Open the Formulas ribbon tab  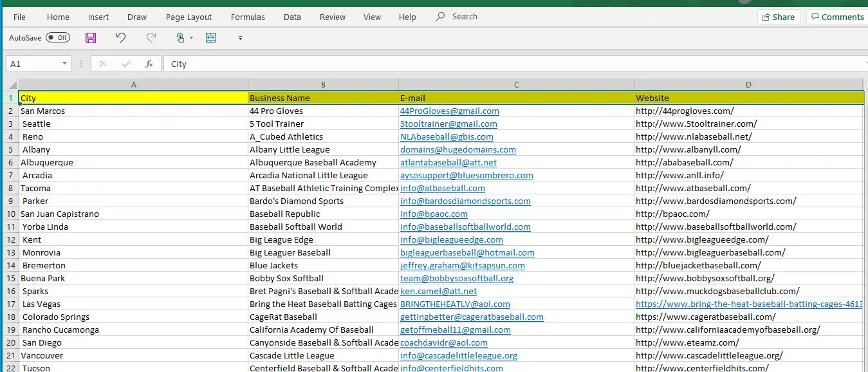(248, 17)
